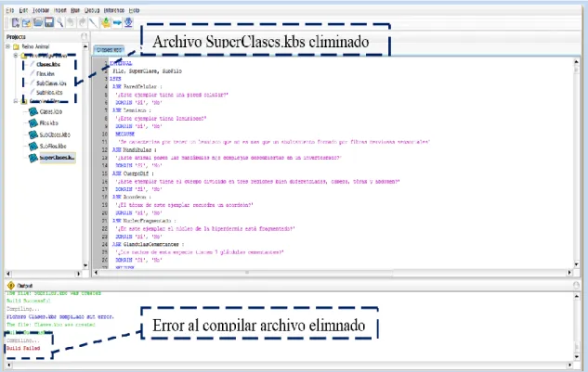The image size is (588, 372).
Task: Click the code editor scroll-left arrow
Action: click(96, 273)
